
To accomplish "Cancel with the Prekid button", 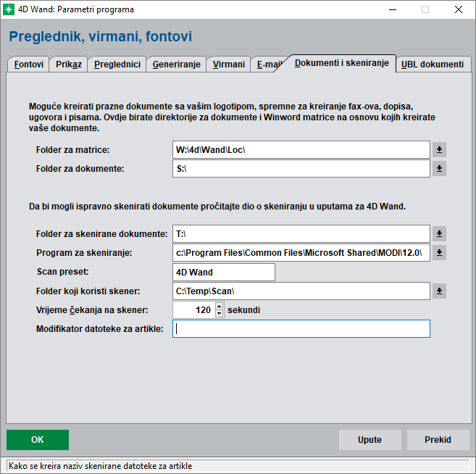I will click(x=438, y=440).
